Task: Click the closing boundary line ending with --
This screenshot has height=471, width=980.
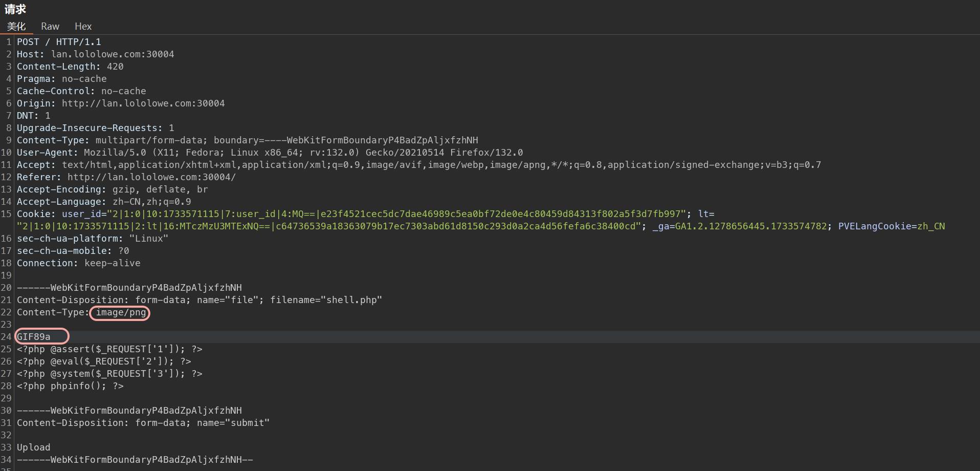Action: [135, 459]
